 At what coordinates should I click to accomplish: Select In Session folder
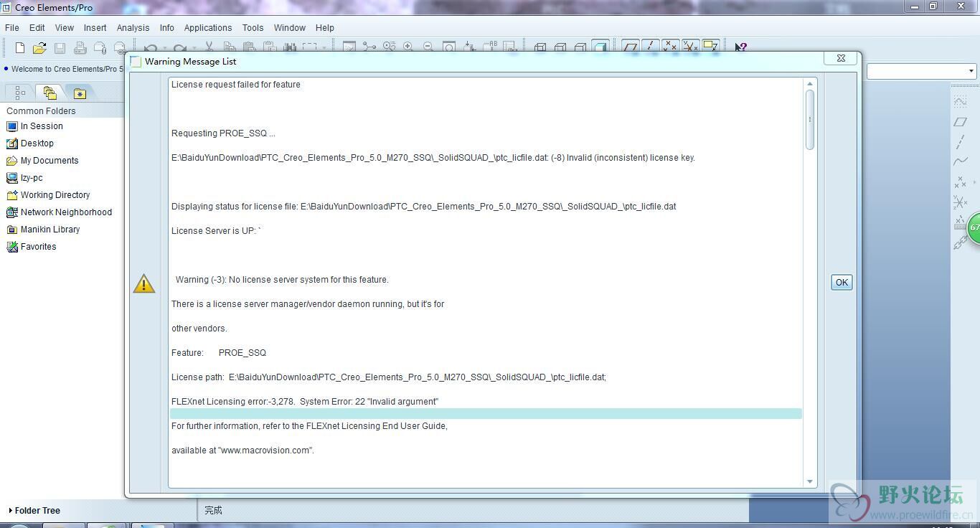(34, 126)
